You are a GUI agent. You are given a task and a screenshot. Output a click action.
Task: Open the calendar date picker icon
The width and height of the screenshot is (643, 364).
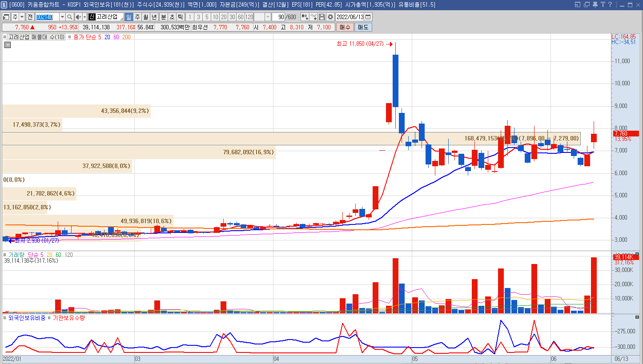click(x=368, y=17)
